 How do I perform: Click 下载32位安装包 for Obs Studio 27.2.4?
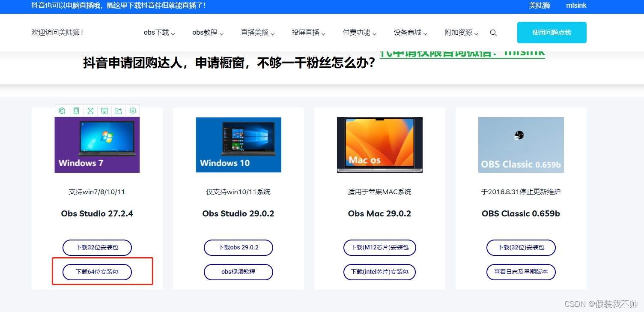pos(97,248)
